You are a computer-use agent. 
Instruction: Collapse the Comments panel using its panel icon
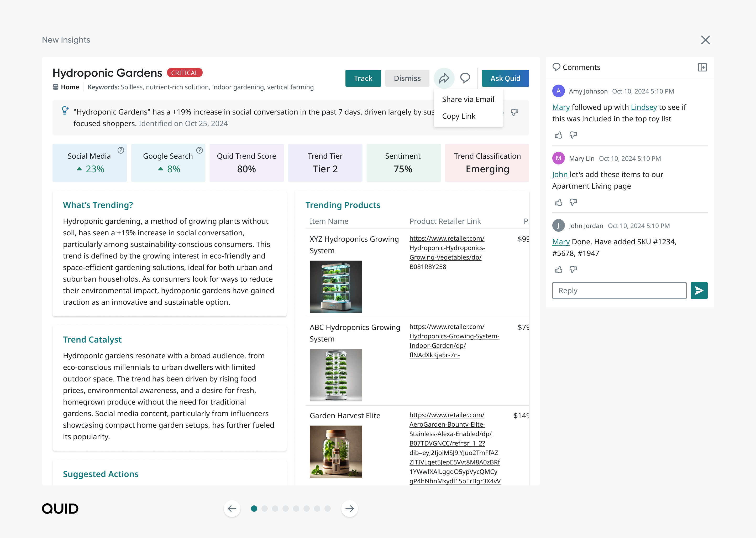click(x=702, y=68)
